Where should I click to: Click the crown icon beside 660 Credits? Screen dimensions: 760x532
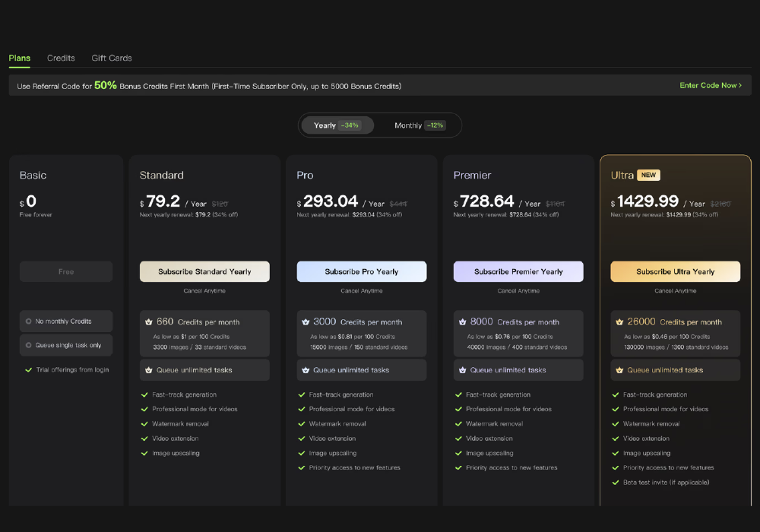[149, 322]
